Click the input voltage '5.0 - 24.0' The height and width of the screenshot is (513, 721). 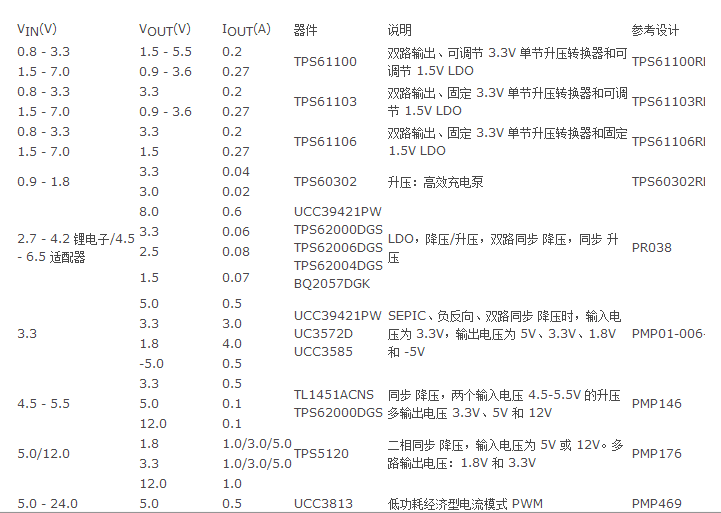[x=47, y=504]
